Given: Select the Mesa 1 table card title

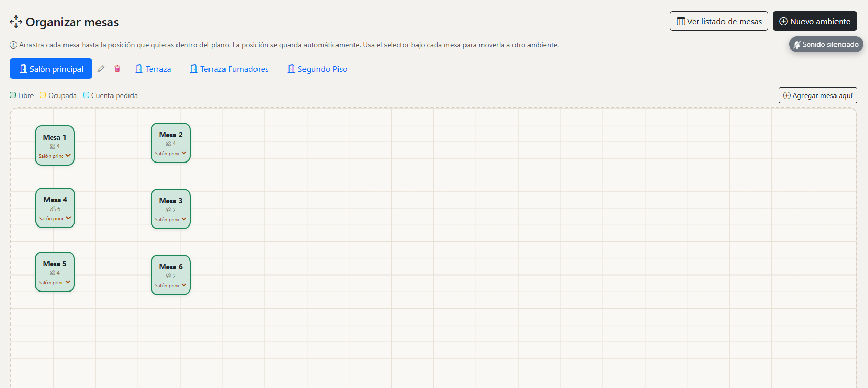Looking at the screenshot, I should 55,137.
